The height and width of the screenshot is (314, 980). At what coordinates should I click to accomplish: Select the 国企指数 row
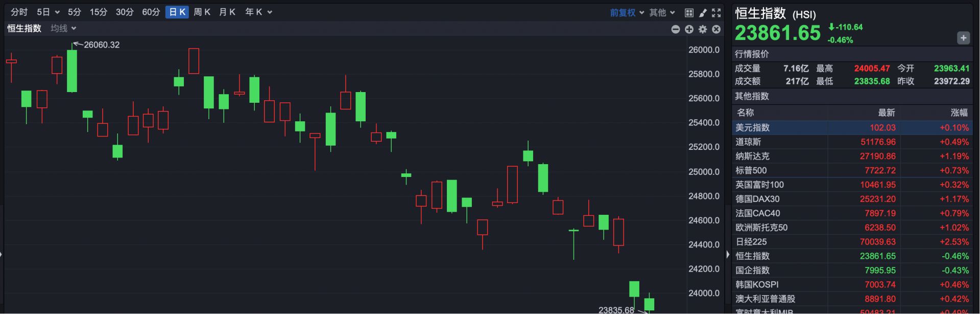(x=852, y=270)
